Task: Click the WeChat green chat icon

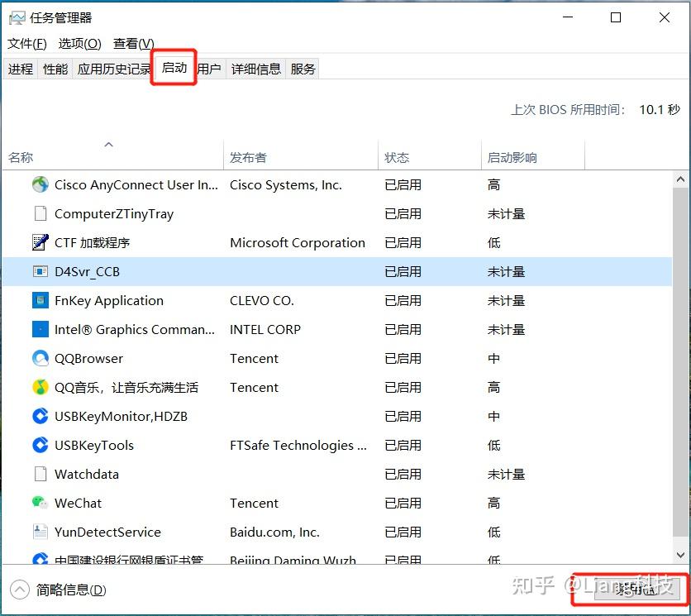Action: [x=41, y=503]
